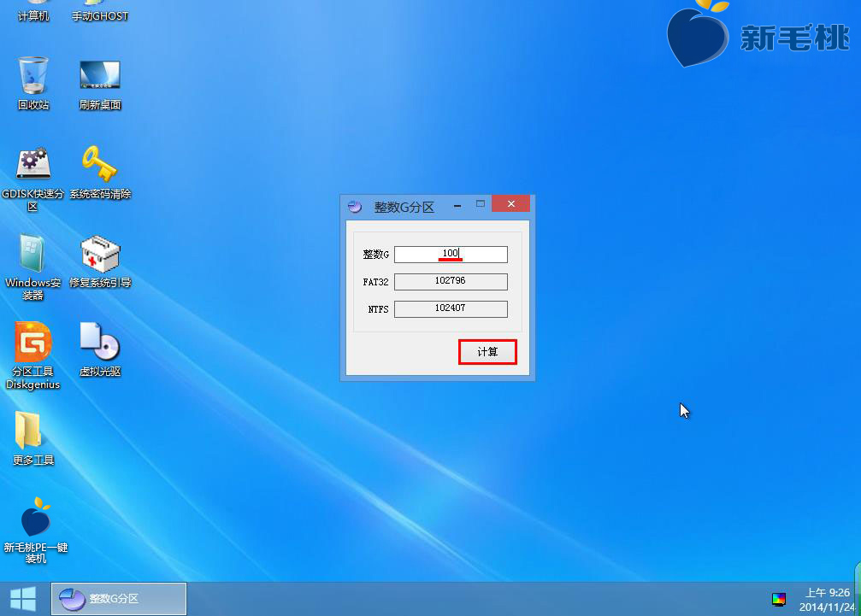Click the 整数G分区 taskbar button
This screenshot has width=861, height=616.
119,598
